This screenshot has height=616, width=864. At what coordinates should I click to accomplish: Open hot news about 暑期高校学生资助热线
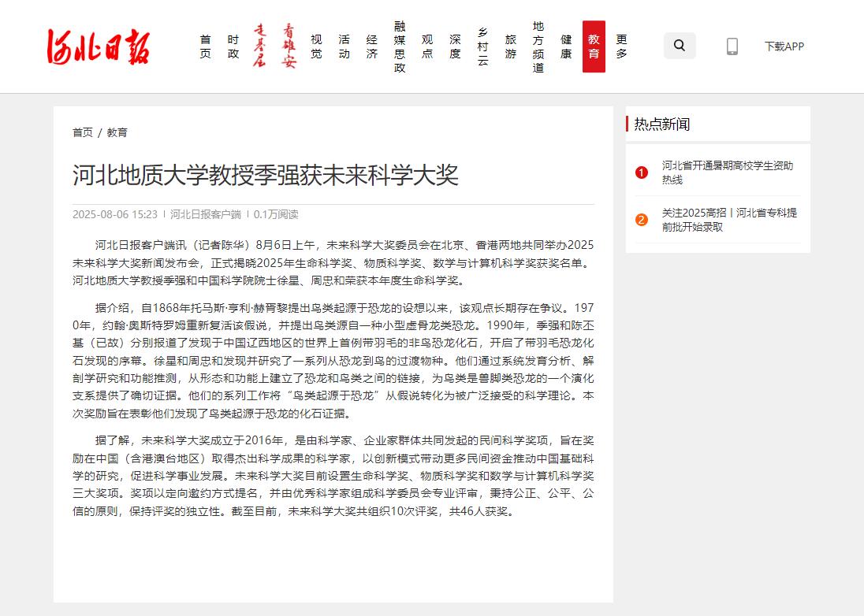[727, 173]
